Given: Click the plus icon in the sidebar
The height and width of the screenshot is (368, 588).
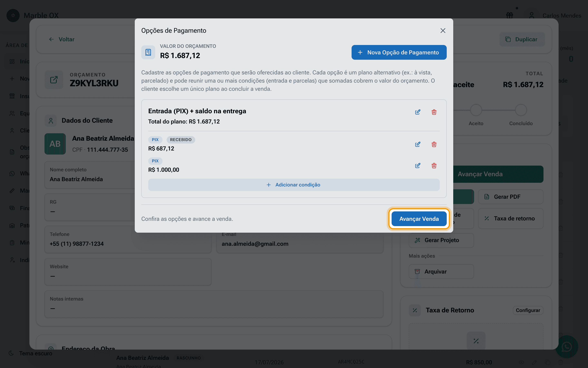Looking at the screenshot, I should (12, 79).
